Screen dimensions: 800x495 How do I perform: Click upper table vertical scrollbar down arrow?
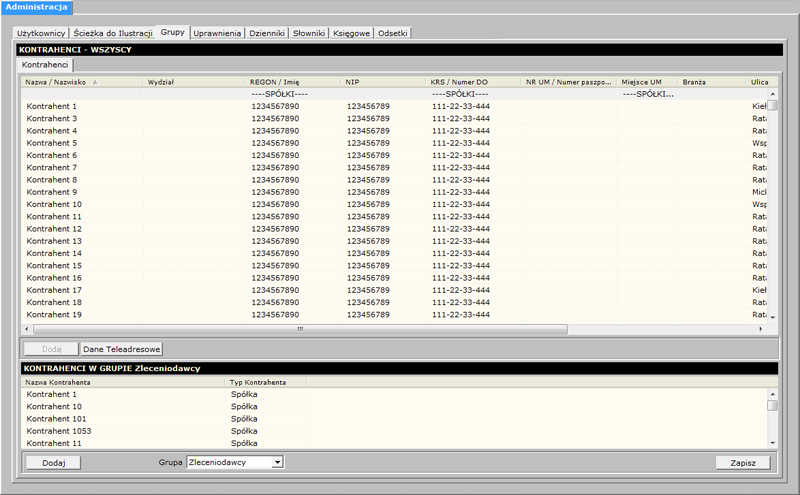pos(772,317)
